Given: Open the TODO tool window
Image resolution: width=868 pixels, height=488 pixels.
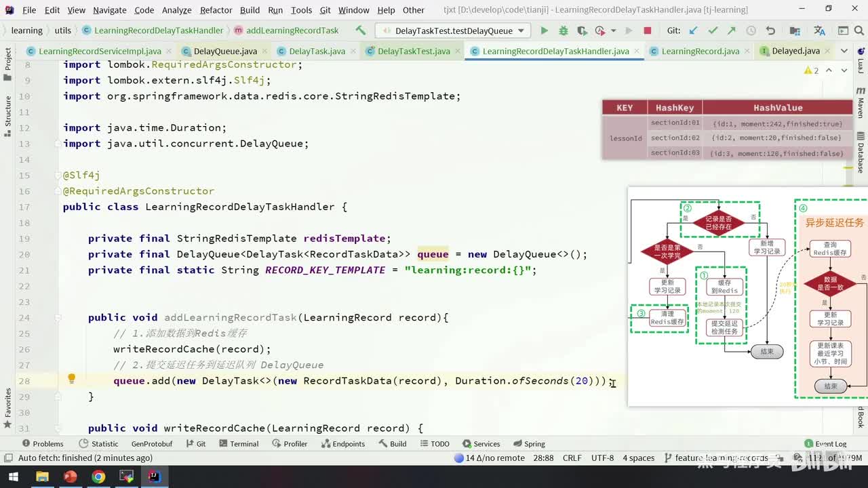Looking at the screenshot, I should click(433, 444).
